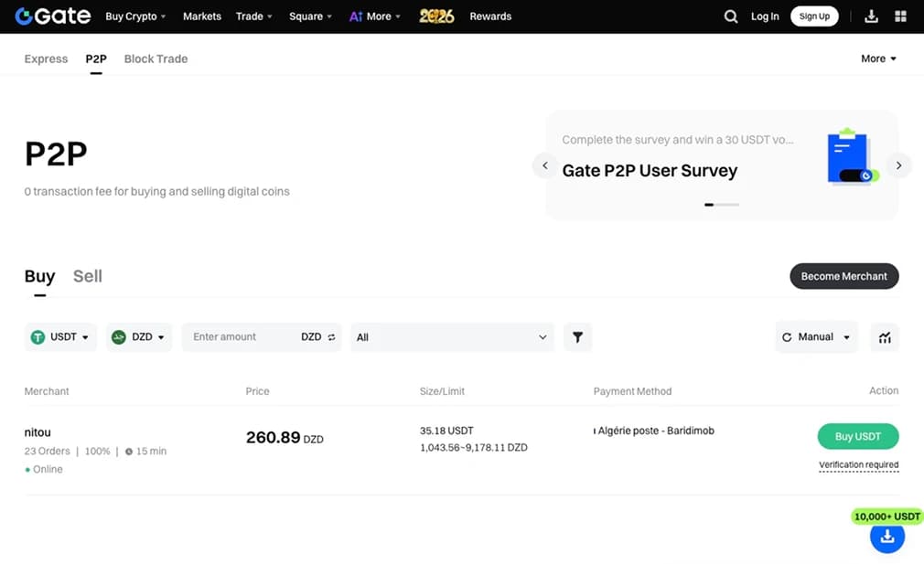
Task: Switch to the Block Trade tab
Action: tap(156, 59)
